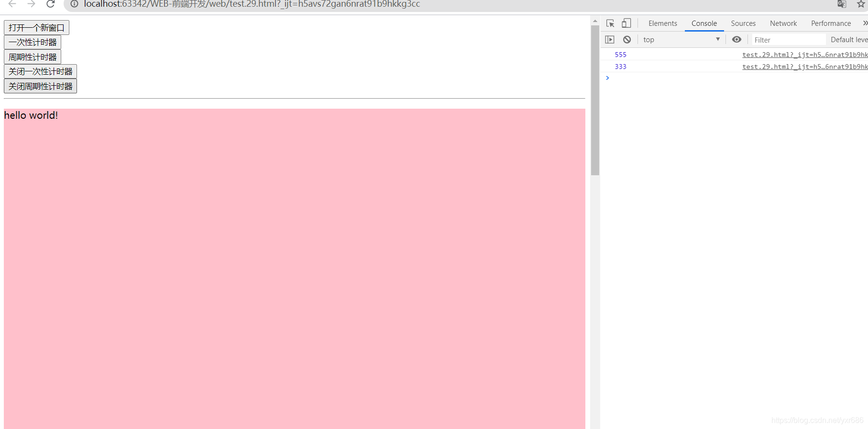Focus the console Filter field

pos(788,40)
